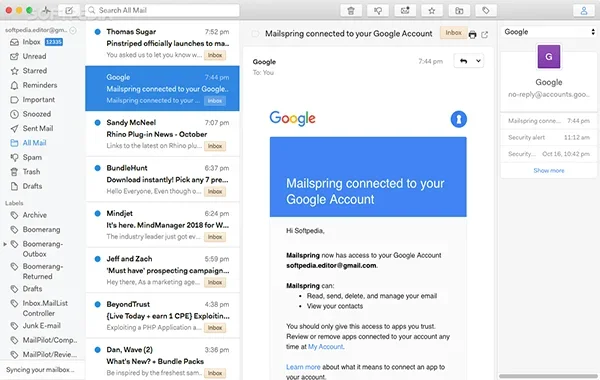
Task: Apply a label using tag toolbar icon
Action: pos(486,11)
